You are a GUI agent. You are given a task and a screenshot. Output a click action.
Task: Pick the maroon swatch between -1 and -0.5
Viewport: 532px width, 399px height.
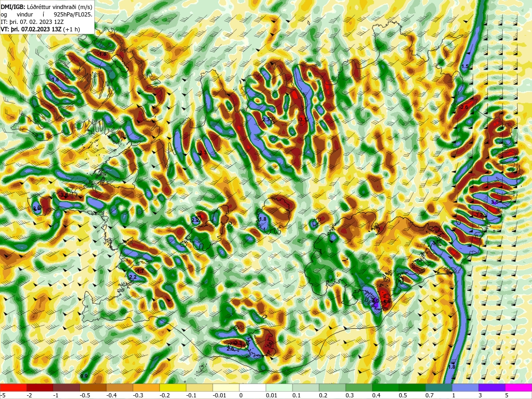[x=66, y=387]
